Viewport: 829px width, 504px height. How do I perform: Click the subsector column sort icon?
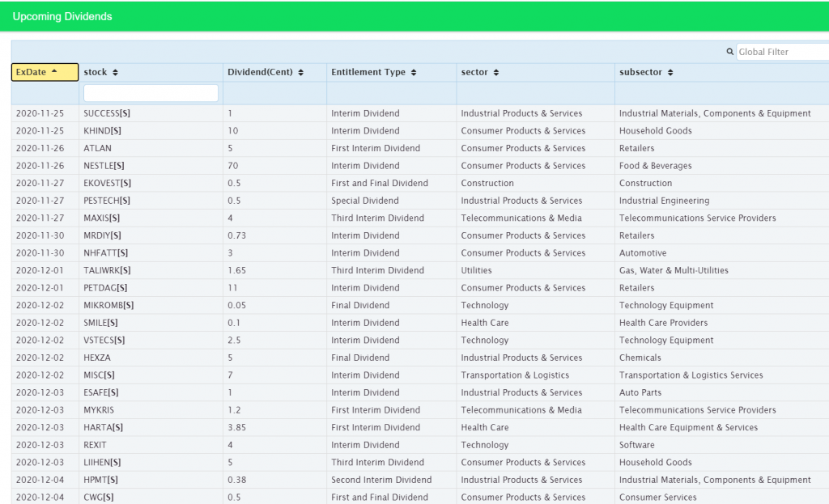click(x=670, y=73)
